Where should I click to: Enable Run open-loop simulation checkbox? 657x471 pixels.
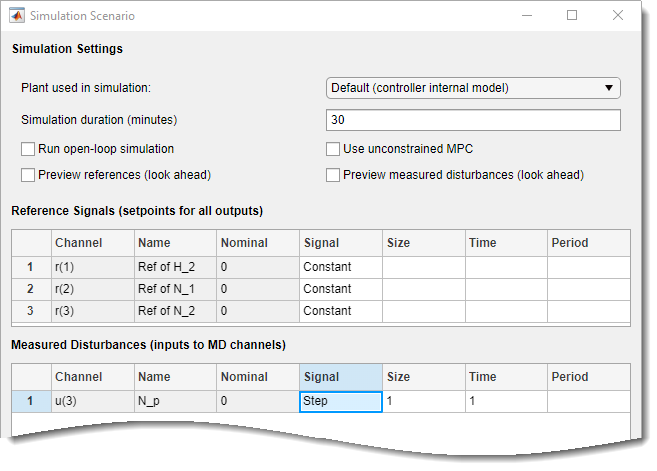[x=28, y=149]
